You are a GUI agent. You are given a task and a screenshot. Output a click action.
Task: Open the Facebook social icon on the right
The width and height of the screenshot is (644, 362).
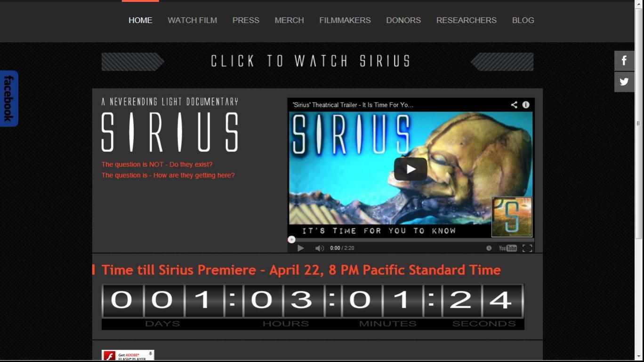[x=624, y=61]
